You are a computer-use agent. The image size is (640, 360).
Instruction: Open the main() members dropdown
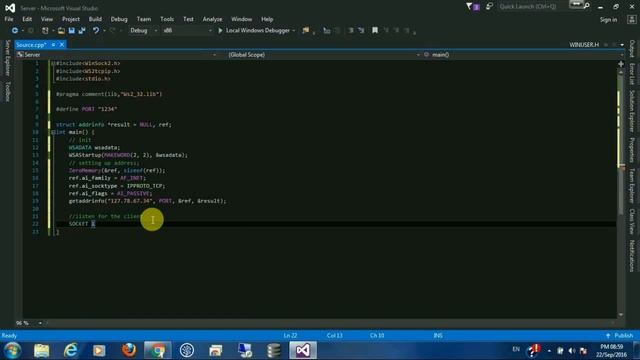click(523, 55)
